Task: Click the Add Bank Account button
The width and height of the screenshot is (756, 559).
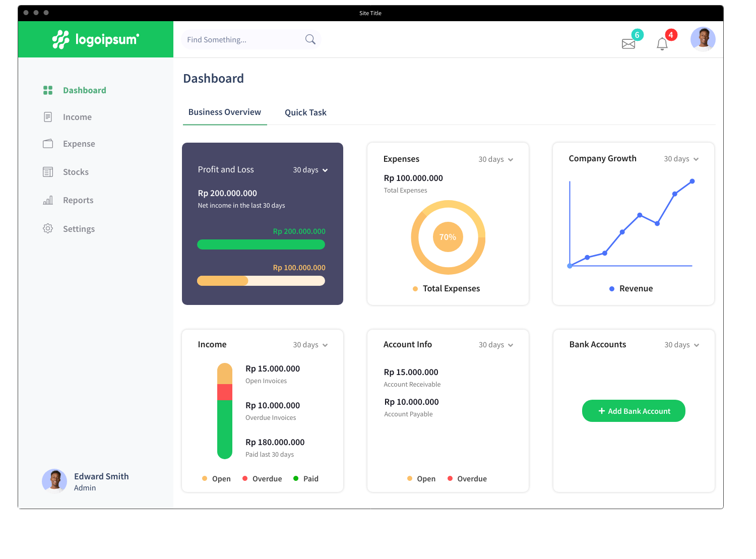Action: (x=634, y=411)
